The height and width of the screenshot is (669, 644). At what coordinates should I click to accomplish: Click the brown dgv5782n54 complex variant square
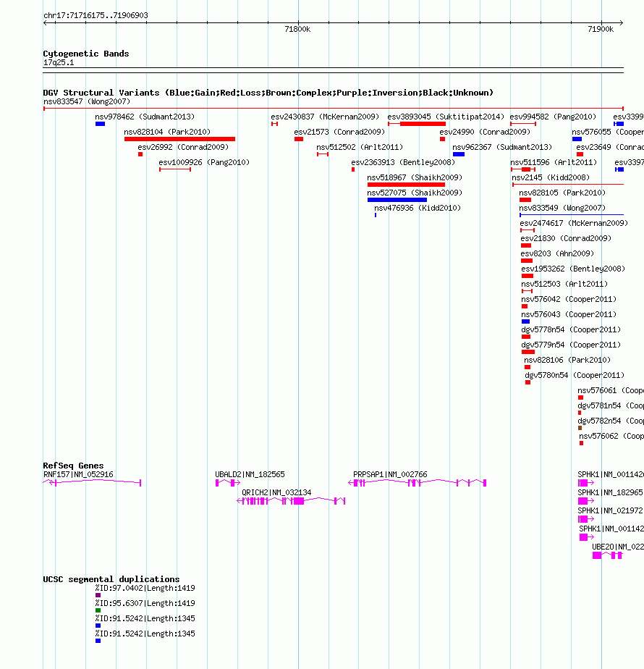tap(580, 428)
